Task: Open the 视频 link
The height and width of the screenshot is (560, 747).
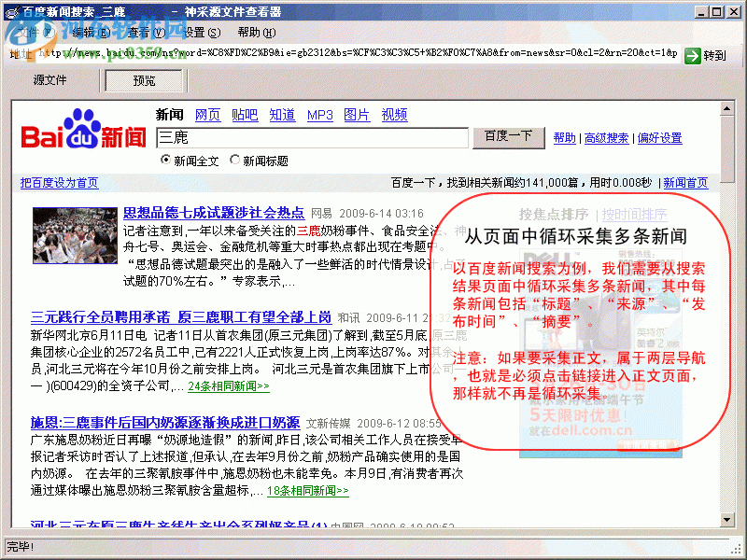Action: 394,115
